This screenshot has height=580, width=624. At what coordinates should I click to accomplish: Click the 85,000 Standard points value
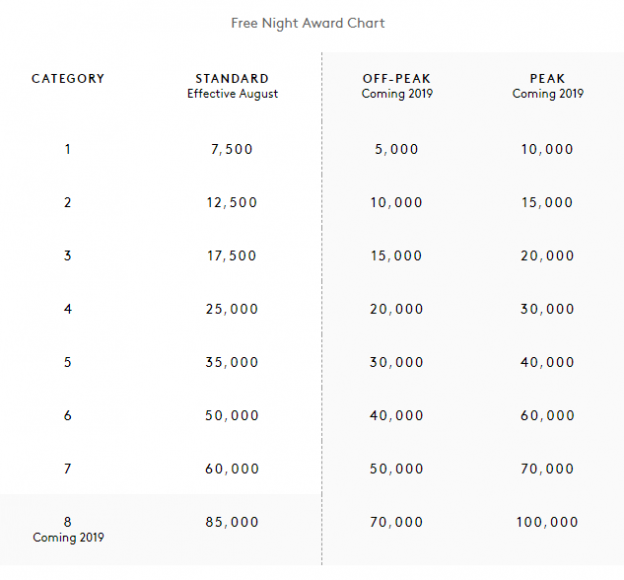coord(232,521)
